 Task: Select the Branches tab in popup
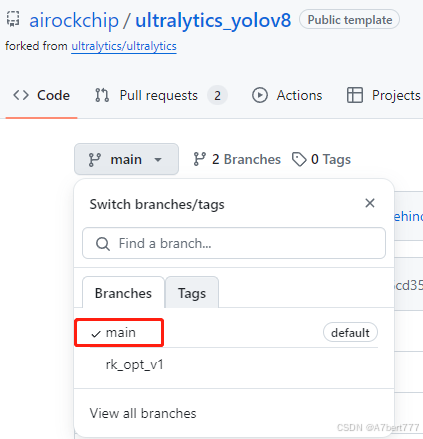(x=123, y=293)
